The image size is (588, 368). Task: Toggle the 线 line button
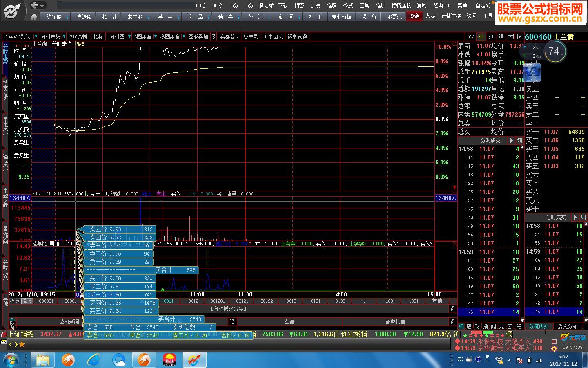click(501, 37)
